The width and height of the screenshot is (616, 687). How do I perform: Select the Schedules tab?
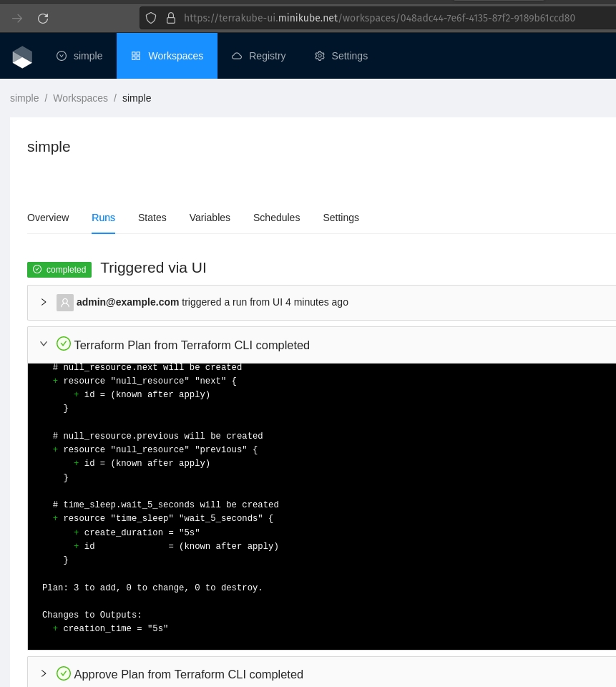[276, 218]
